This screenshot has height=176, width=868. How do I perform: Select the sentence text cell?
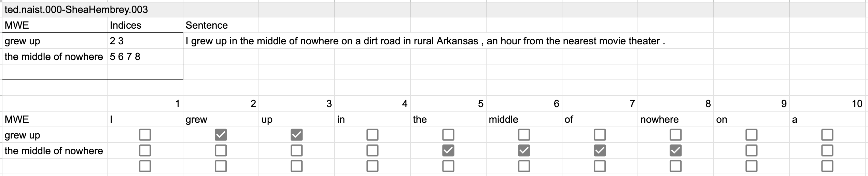pyautogui.click(x=425, y=41)
